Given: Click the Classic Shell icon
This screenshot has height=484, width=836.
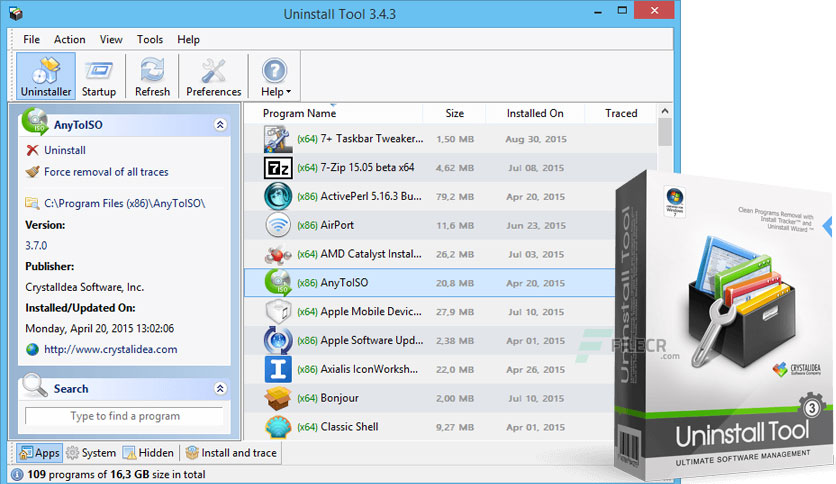Looking at the screenshot, I should click(278, 427).
